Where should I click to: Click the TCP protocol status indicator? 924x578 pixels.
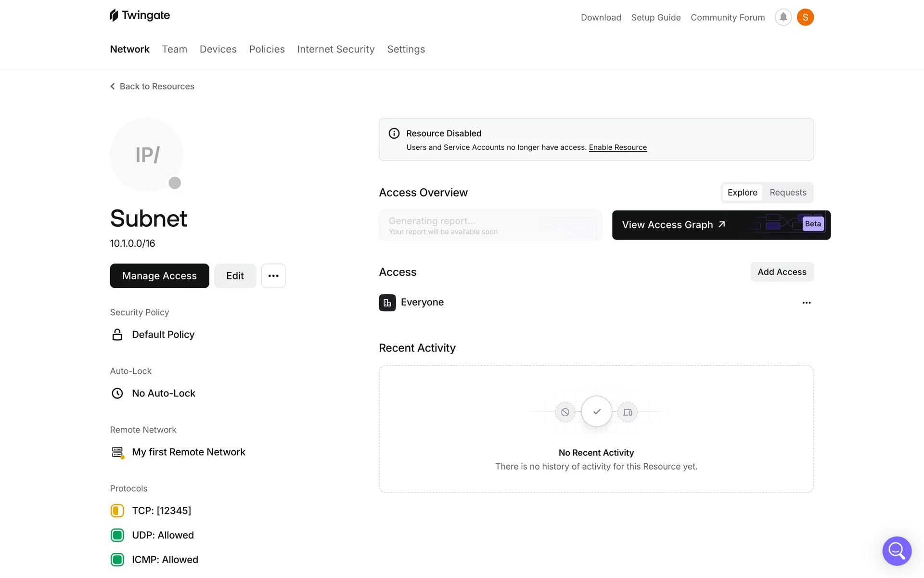[x=117, y=511]
